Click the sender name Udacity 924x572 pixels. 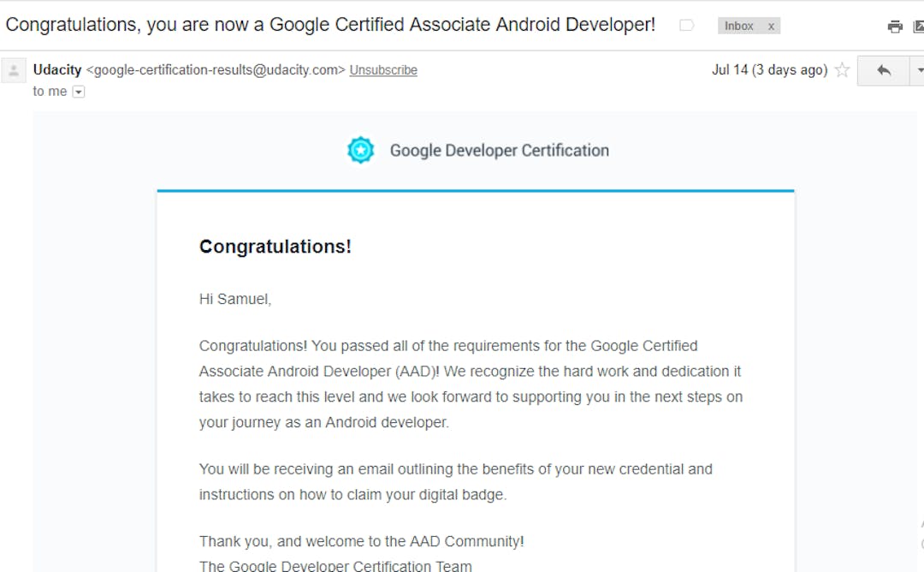[56, 69]
